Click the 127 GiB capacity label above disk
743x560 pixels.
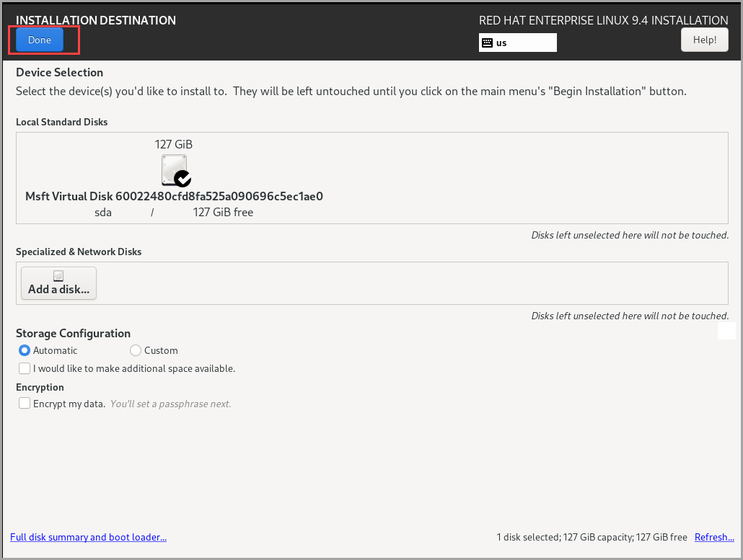[173, 144]
